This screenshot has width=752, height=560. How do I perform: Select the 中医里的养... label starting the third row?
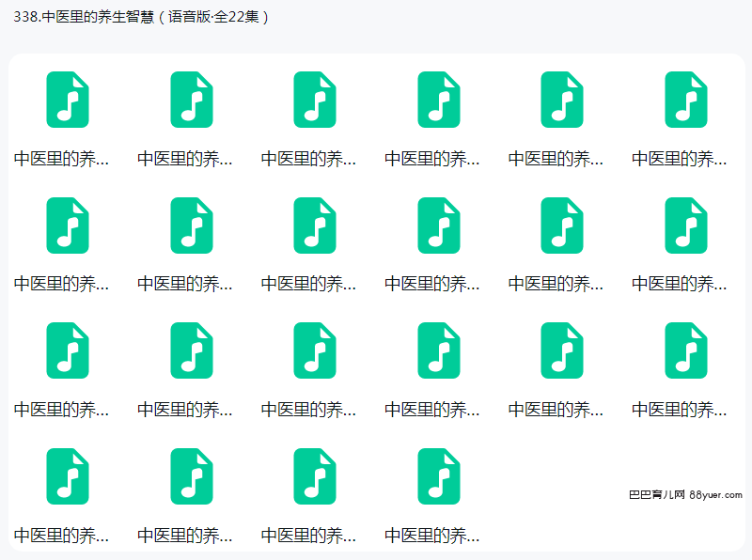pyautogui.click(x=61, y=410)
